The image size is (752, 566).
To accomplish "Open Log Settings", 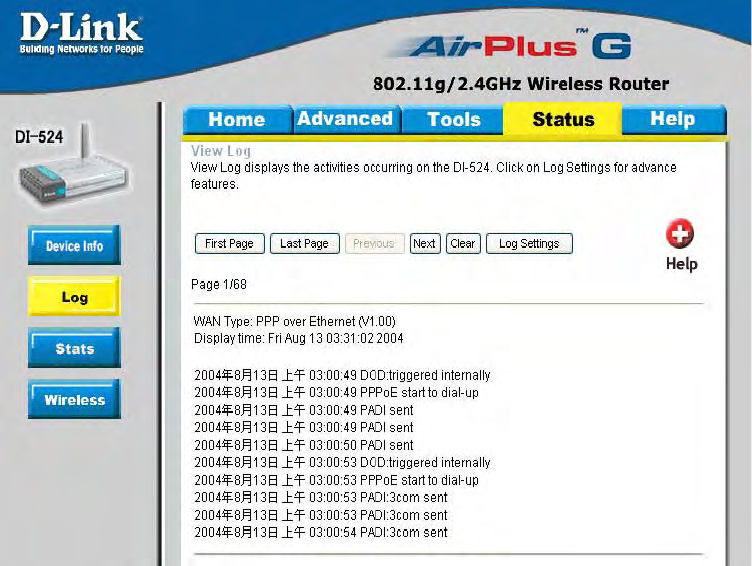I will tap(529, 244).
